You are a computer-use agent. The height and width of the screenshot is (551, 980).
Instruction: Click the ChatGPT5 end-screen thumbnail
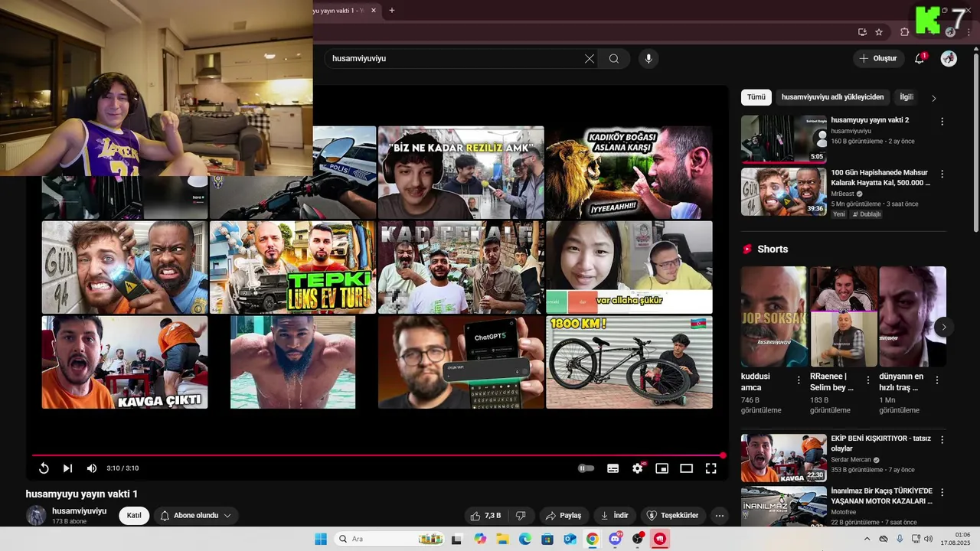[x=461, y=362]
